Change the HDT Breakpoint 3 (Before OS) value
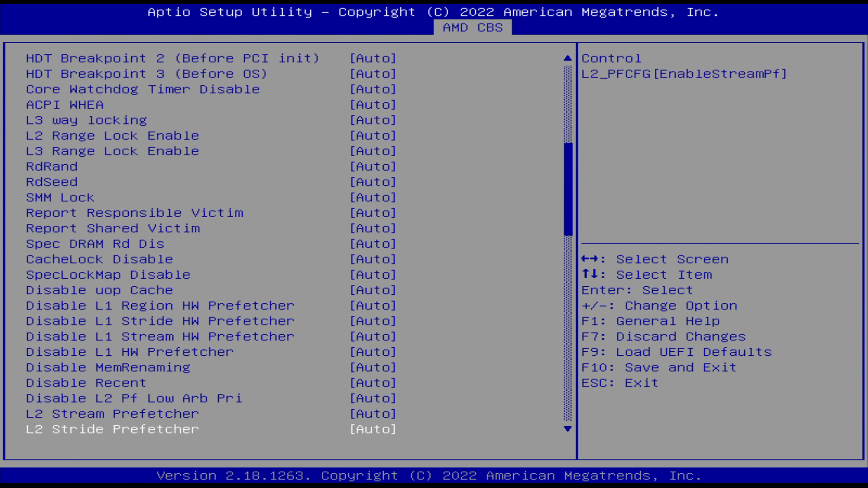Screen dimensions: 868x488 (373, 74)
